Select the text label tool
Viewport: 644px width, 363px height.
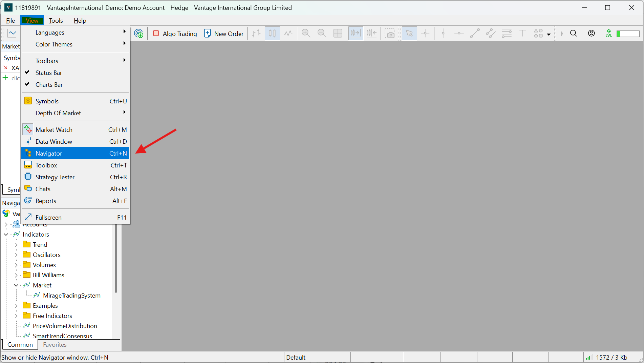pos(523,33)
